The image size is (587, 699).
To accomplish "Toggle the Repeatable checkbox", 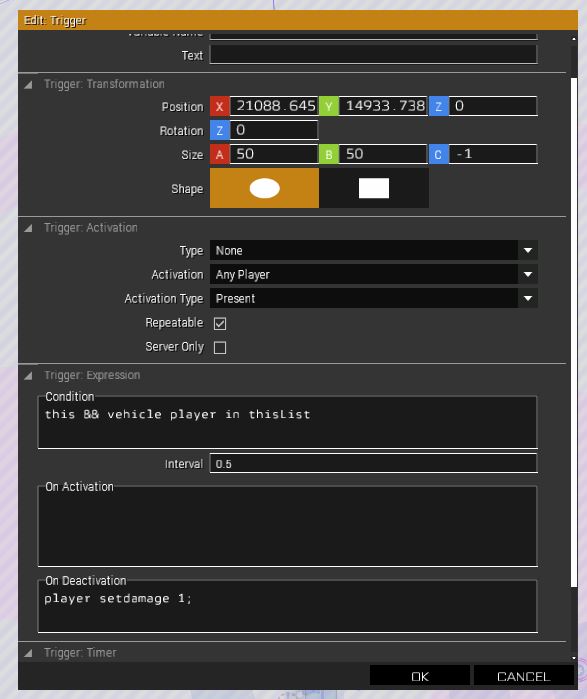I will (x=220, y=324).
